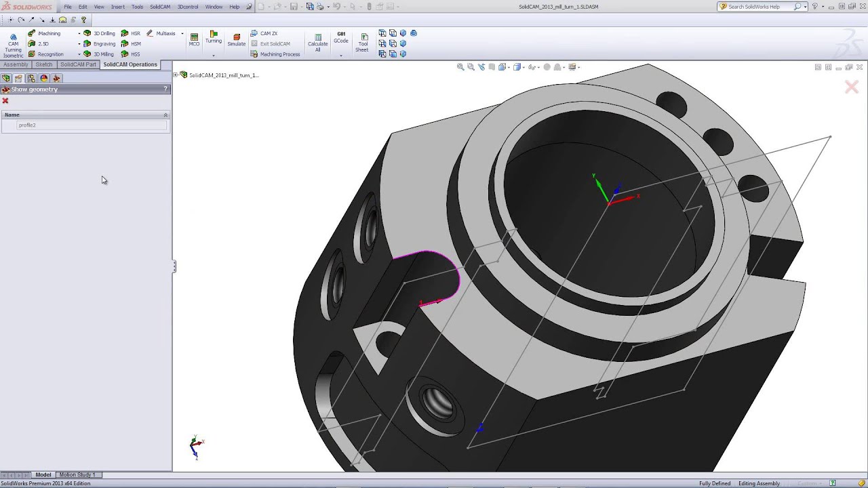The image size is (868, 488).
Task: Select the iMachining operation tool
Action: (45, 33)
